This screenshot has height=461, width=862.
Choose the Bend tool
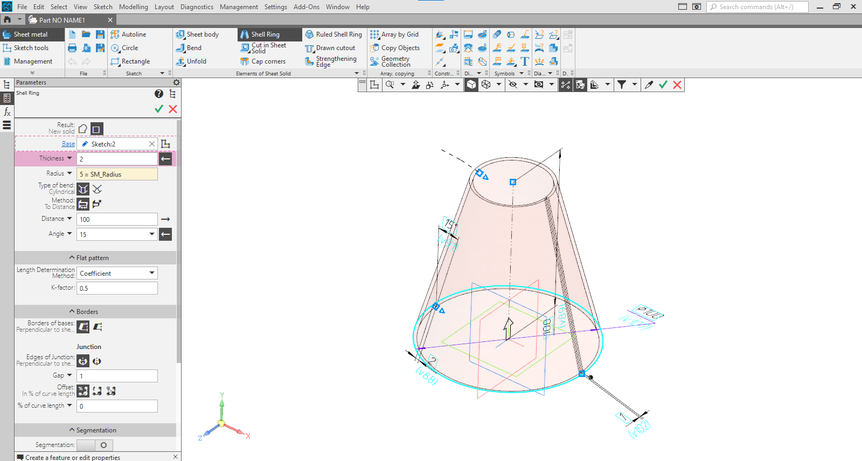189,48
